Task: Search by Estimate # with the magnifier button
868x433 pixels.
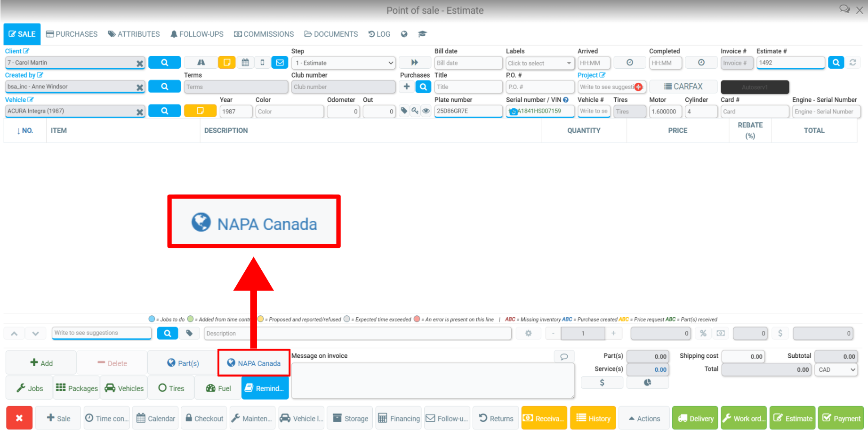Action: (836, 63)
